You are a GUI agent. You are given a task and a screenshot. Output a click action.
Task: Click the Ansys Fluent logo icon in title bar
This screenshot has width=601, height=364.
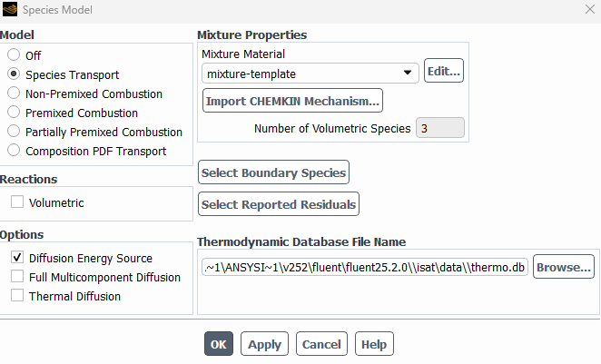point(10,9)
